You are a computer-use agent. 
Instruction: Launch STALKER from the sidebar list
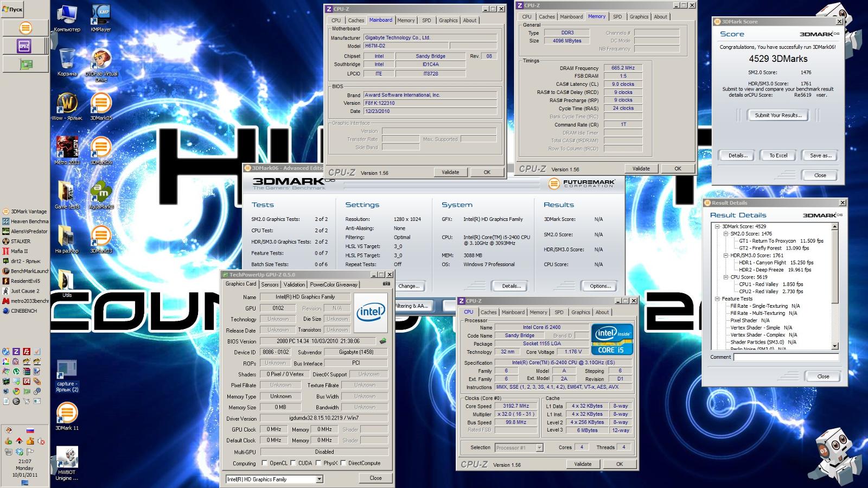pyautogui.click(x=17, y=242)
